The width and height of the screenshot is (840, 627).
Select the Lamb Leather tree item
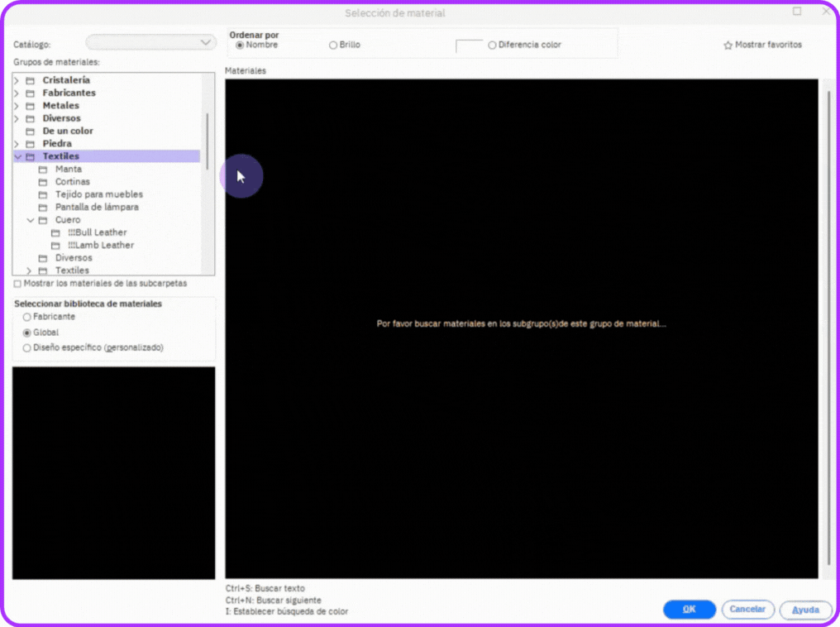100,246
